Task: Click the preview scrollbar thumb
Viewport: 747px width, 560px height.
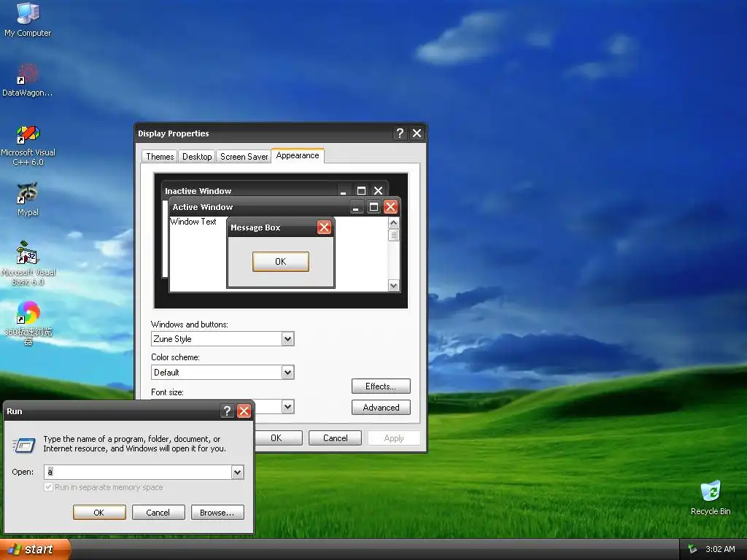Action: 393,236
